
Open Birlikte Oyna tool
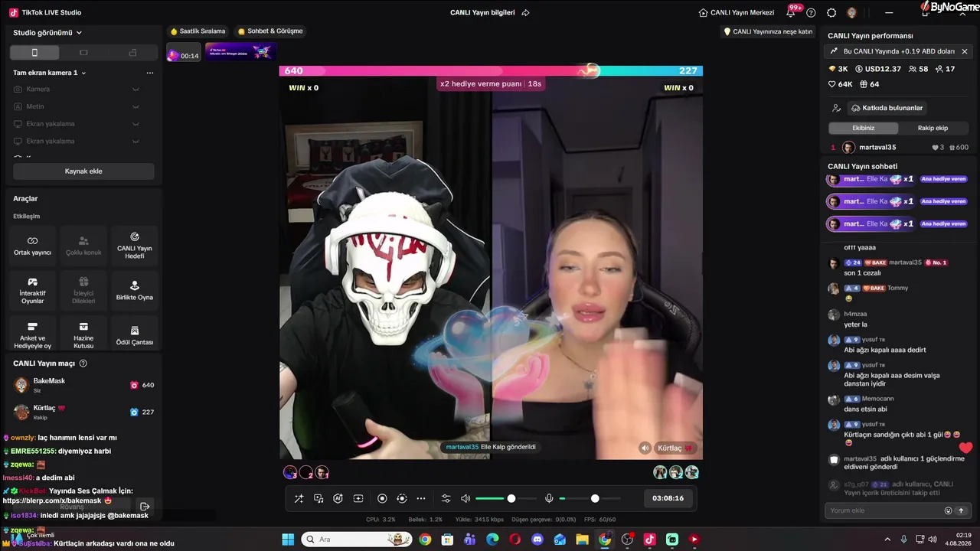pyautogui.click(x=135, y=291)
